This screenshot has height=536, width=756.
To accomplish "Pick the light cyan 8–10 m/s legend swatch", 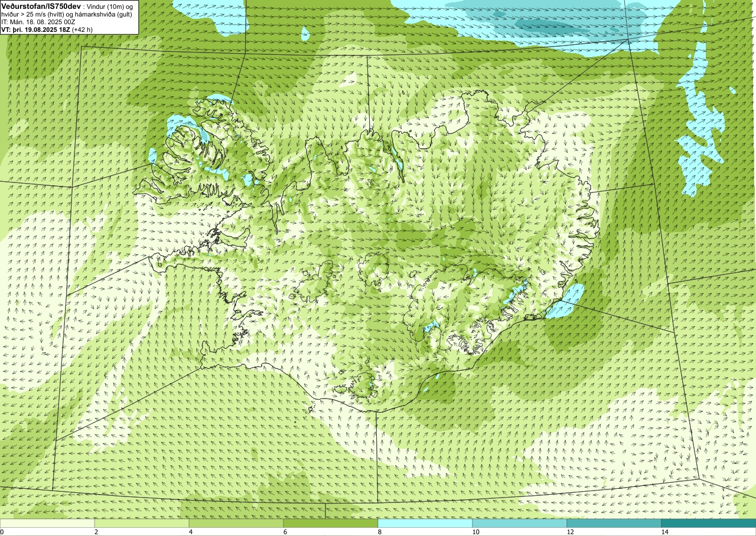I will pyautogui.click(x=425, y=523).
